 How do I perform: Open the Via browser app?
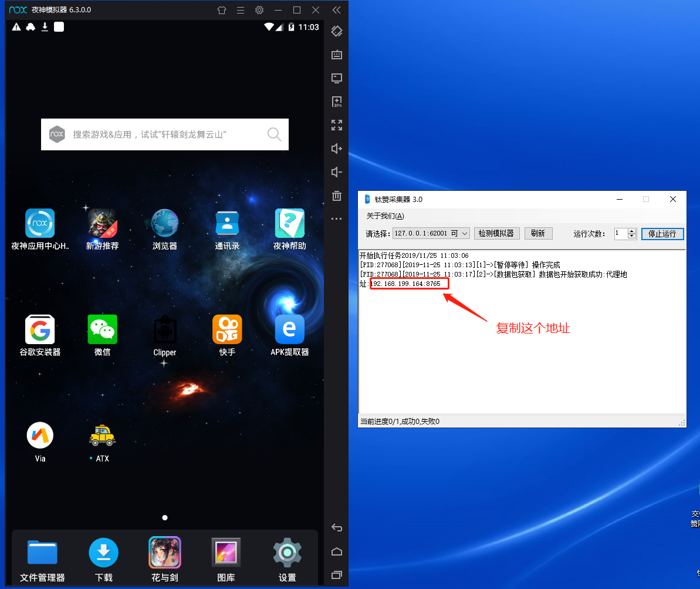coord(40,435)
